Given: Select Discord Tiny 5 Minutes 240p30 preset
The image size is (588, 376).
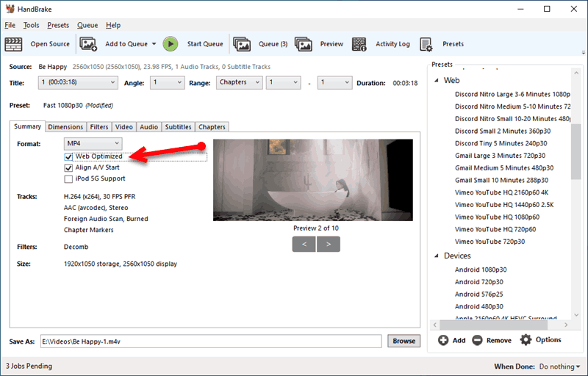Looking at the screenshot, I should tap(501, 143).
